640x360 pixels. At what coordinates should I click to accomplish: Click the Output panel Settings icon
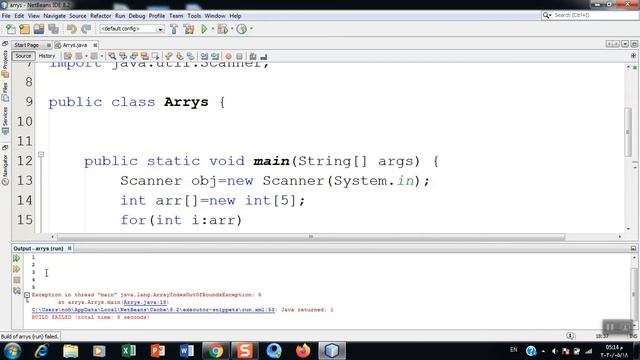click(17, 291)
